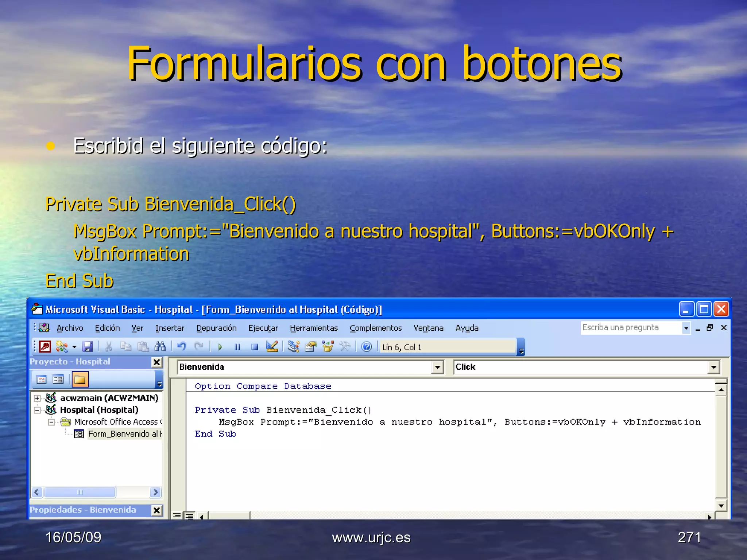The height and width of the screenshot is (560, 747).
Task: Click the Save floppy disk icon
Action: coord(88,346)
